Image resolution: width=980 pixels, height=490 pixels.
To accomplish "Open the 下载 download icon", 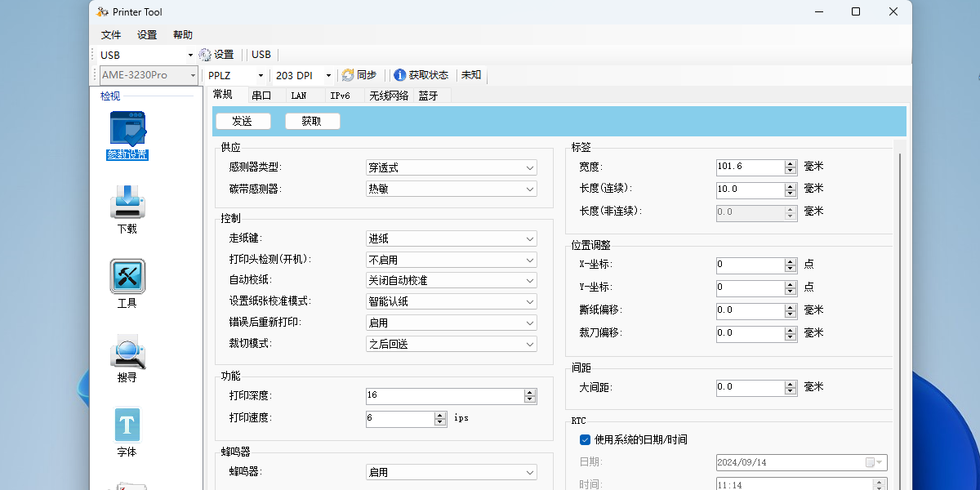I will tap(127, 202).
